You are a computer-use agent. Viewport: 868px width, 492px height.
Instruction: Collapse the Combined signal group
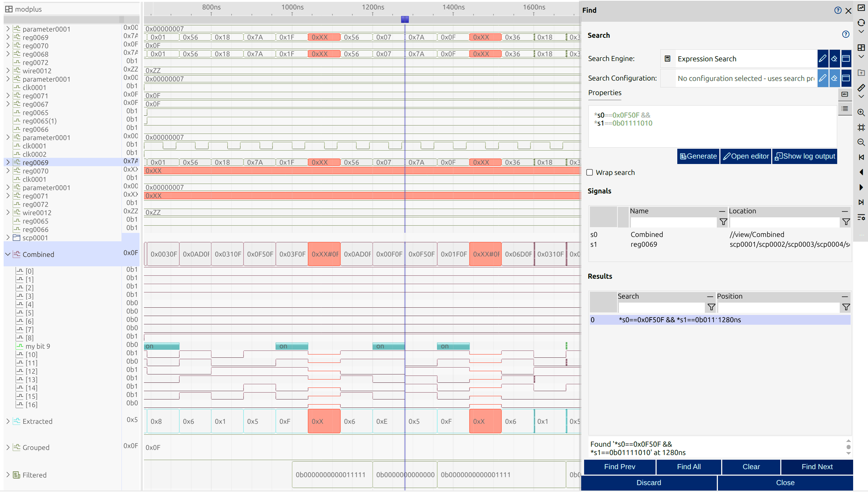pyautogui.click(x=8, y=254)
